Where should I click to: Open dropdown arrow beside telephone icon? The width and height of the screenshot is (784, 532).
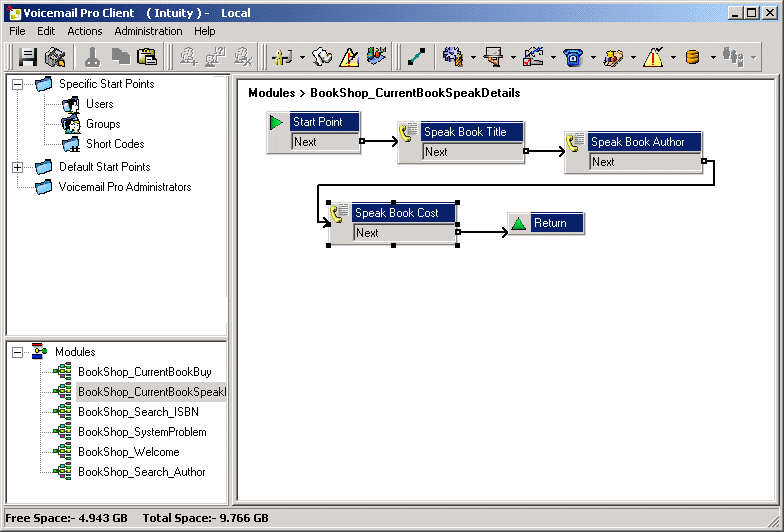(593, 58)
